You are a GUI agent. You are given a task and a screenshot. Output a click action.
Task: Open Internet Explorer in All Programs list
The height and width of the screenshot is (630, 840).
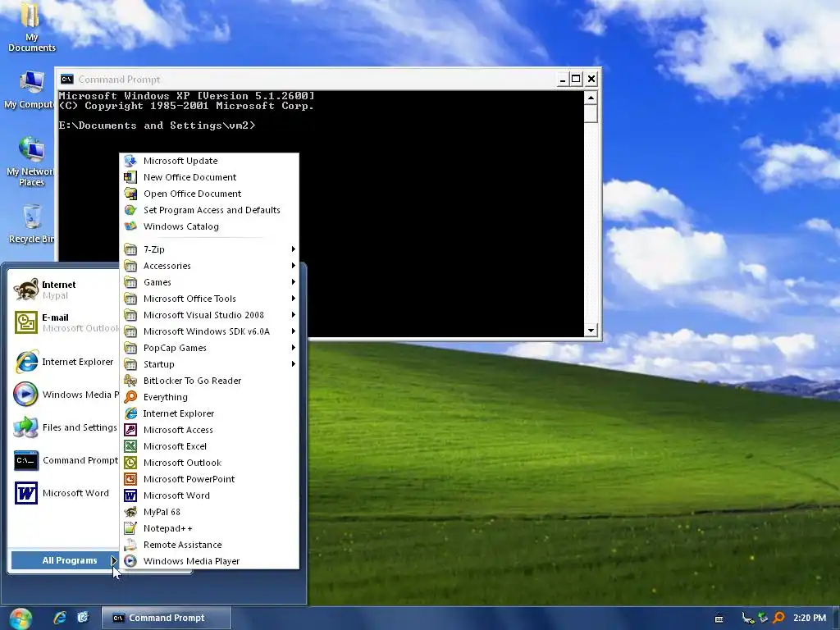click(x=209, y=413)
